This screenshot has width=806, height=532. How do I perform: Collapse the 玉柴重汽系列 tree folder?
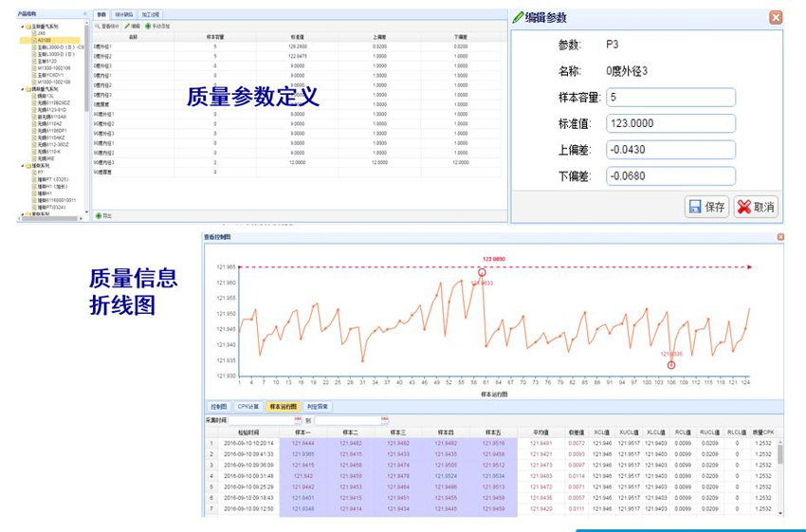pyautogui.click(x=21, y=26)
